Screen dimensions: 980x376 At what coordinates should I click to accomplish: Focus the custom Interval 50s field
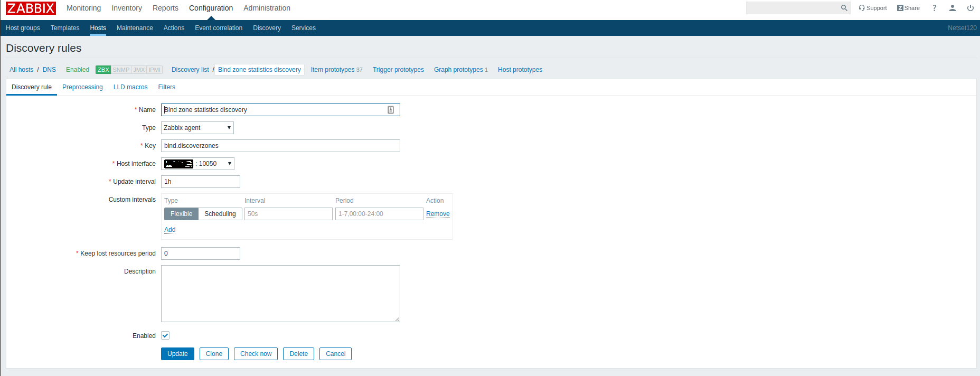click(x=288, y=214)
